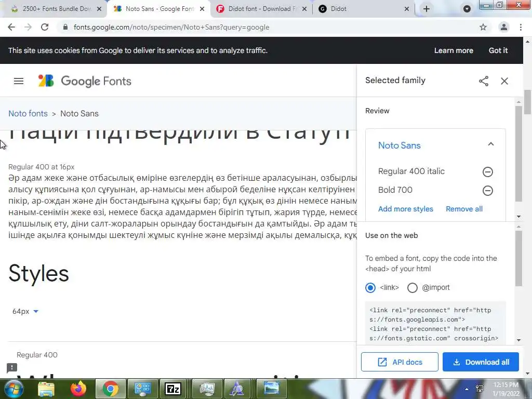Click the embed code text block
The width and height of the screenshot is (532, 399).
coord(435,324)
